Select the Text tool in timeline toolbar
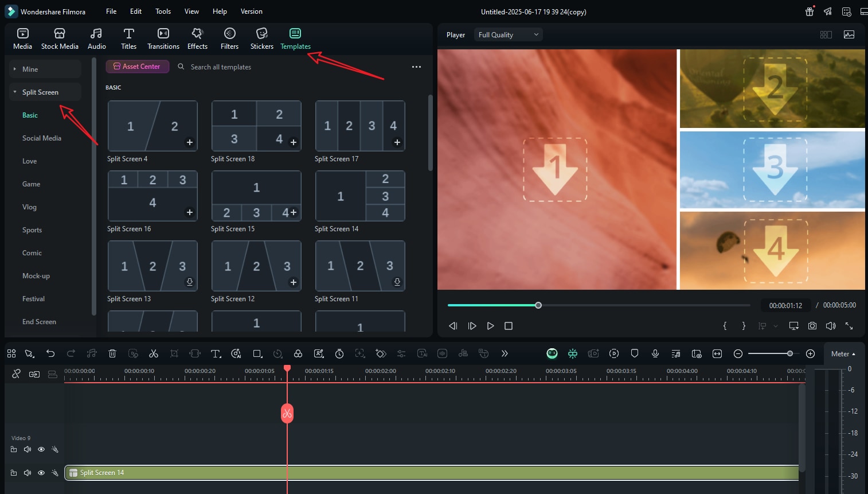This screenshot has width=868, height=494. click(x=216, y=353)
